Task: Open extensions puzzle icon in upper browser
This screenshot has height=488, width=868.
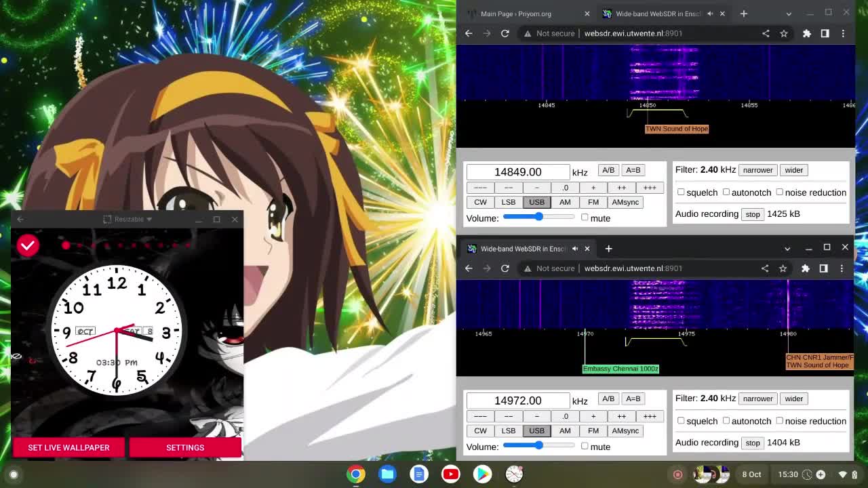Action: click(x=807, y=33)
